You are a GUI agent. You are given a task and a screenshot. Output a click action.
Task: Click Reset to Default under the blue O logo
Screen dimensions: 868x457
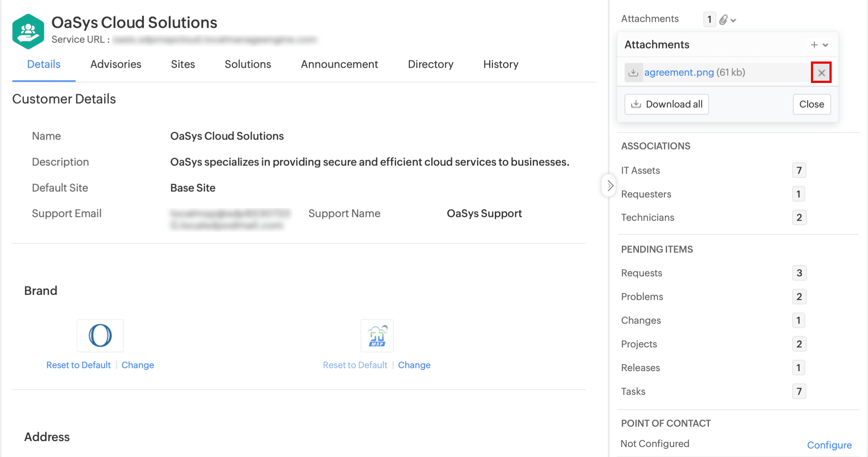[x=78, y=365]
